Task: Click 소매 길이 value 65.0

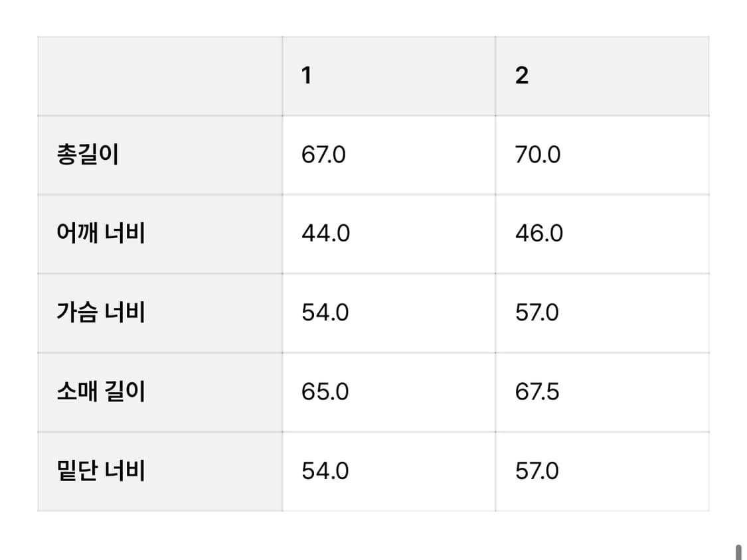Action: 325,391
